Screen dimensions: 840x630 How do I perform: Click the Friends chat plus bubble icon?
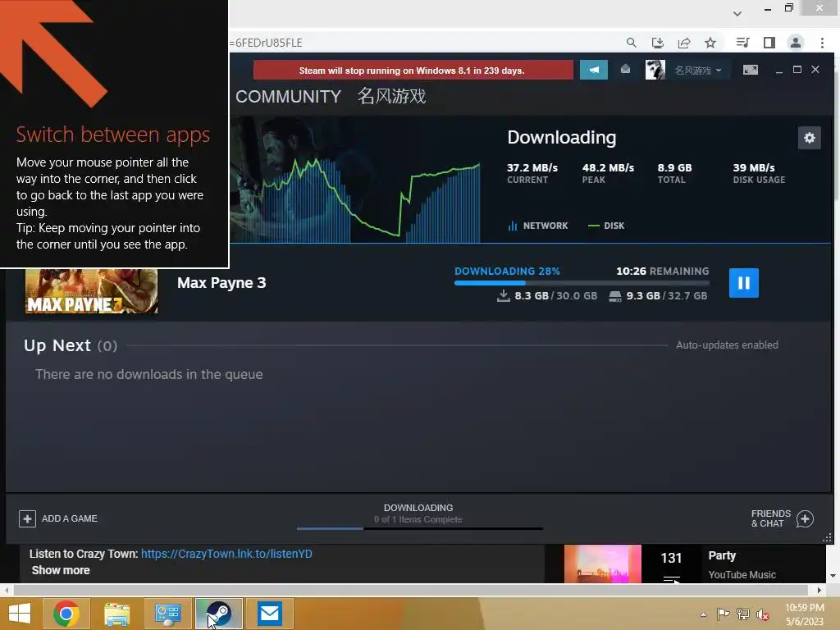pyautogui.click(x=805, y=518)
